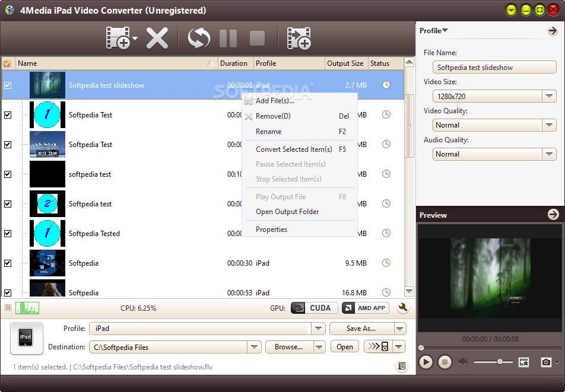565x392 pixels.
Task: Click the Pause toolbar icon
Action: (x=228, y=38)
